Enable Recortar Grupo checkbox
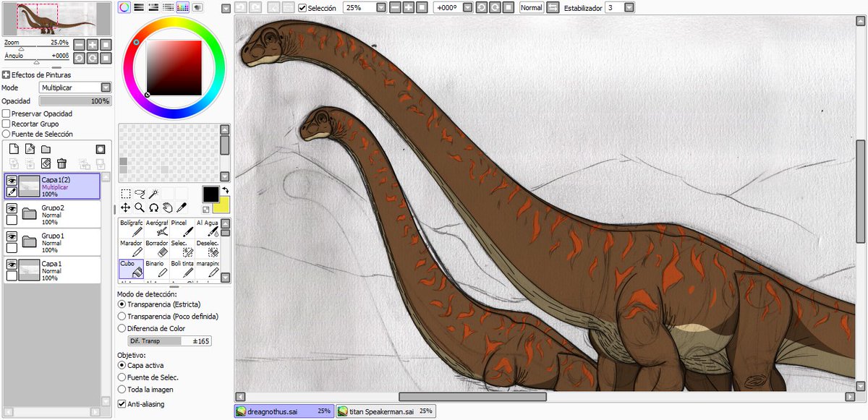 click(x=6, y=124)
